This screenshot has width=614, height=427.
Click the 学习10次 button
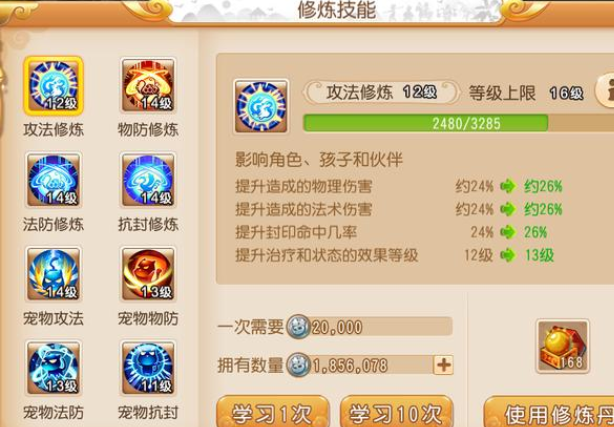point(396,412)
